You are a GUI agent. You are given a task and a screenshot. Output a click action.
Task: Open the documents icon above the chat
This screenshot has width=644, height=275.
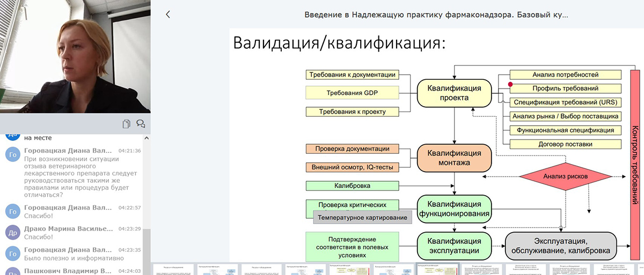coord(126,124)
